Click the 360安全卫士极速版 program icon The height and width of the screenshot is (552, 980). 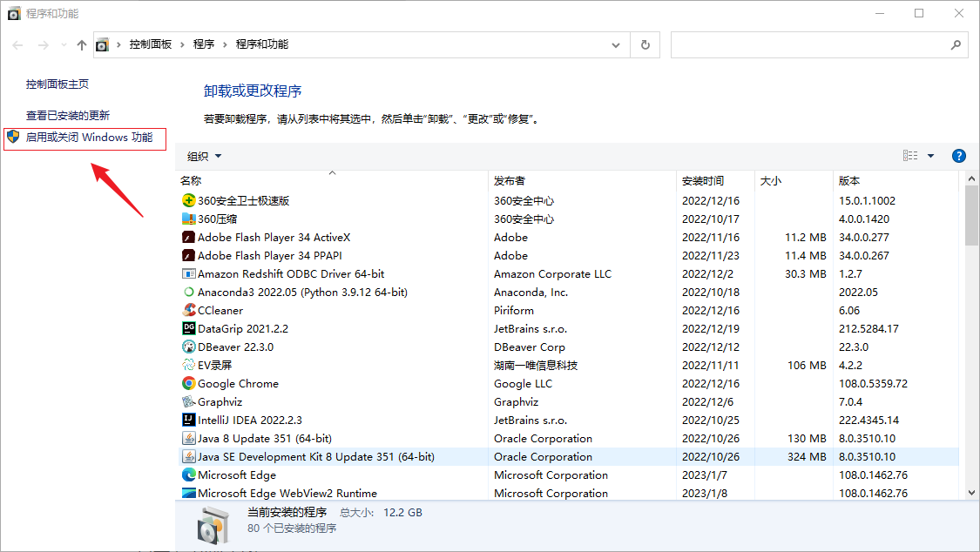[188, 200]
